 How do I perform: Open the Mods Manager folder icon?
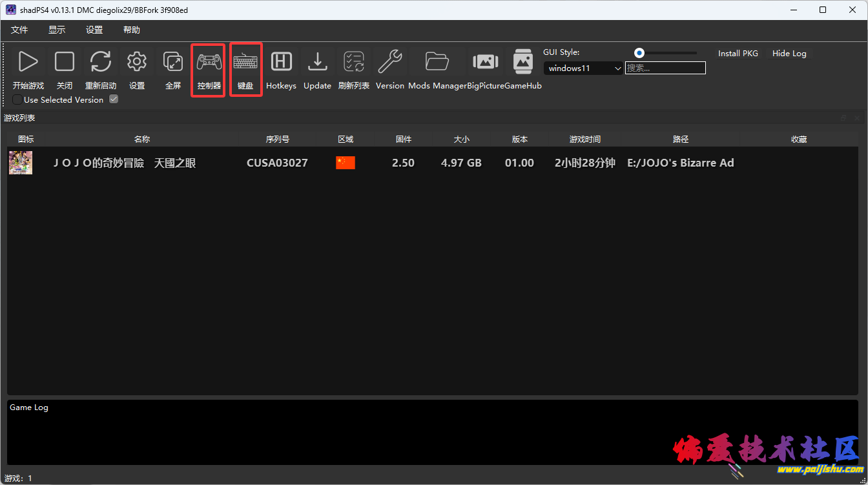click(x=437, y=62)
